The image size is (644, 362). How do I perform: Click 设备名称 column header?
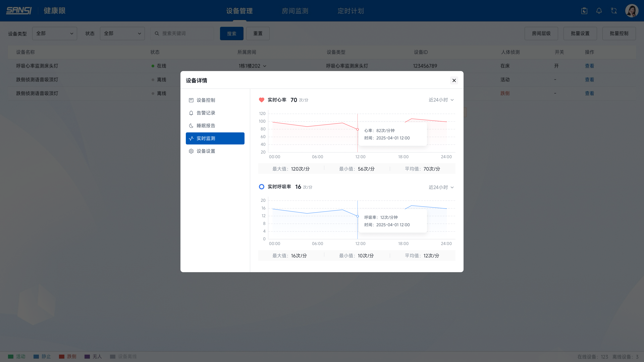pyautogui.click(x=25, y=52)
